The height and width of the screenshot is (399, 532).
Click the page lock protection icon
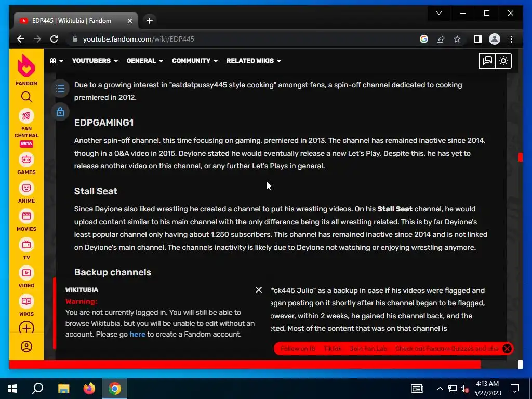click(60, 112)
